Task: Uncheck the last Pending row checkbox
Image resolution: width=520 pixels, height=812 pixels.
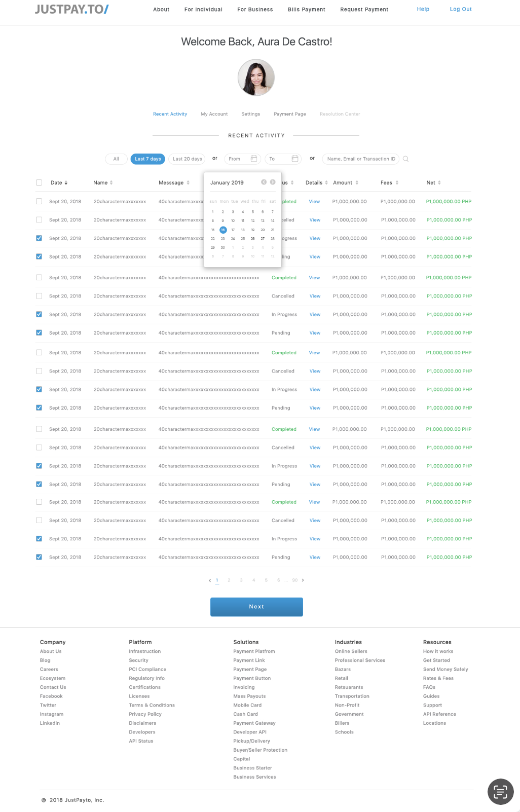Action: click(39, 557)
